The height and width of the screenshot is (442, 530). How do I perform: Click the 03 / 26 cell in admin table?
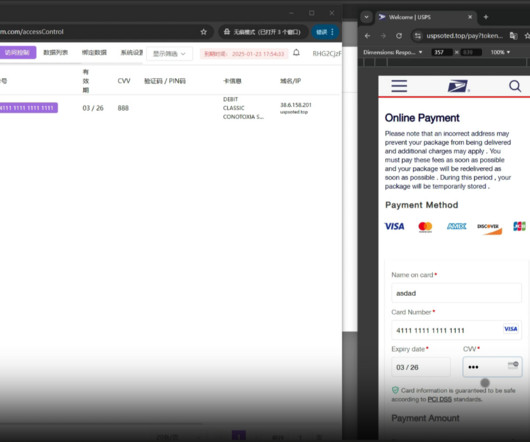tap(93, 108)
